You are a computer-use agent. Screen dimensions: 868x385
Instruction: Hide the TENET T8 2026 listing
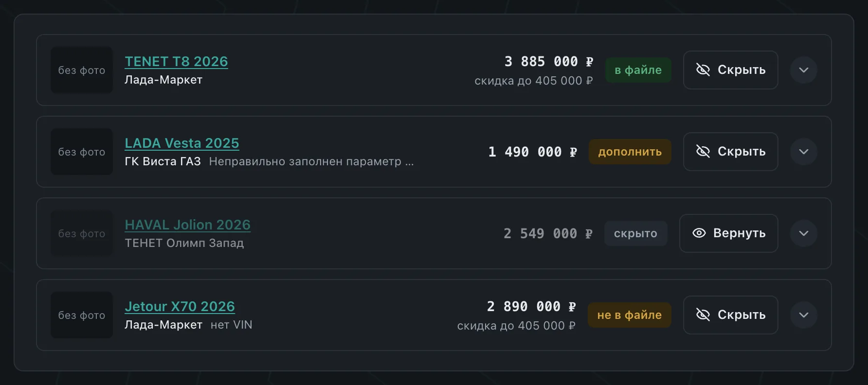click(730, 70)
